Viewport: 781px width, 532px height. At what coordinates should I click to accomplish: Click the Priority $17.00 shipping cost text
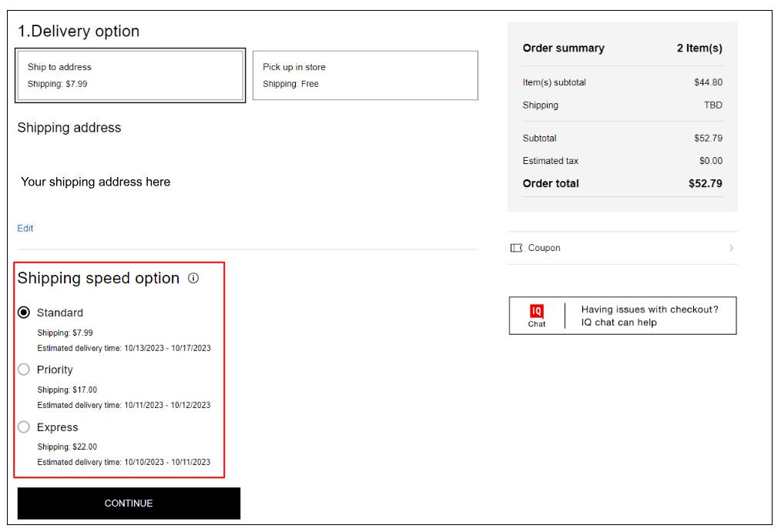pyautogui.click(x=67, y=390)
